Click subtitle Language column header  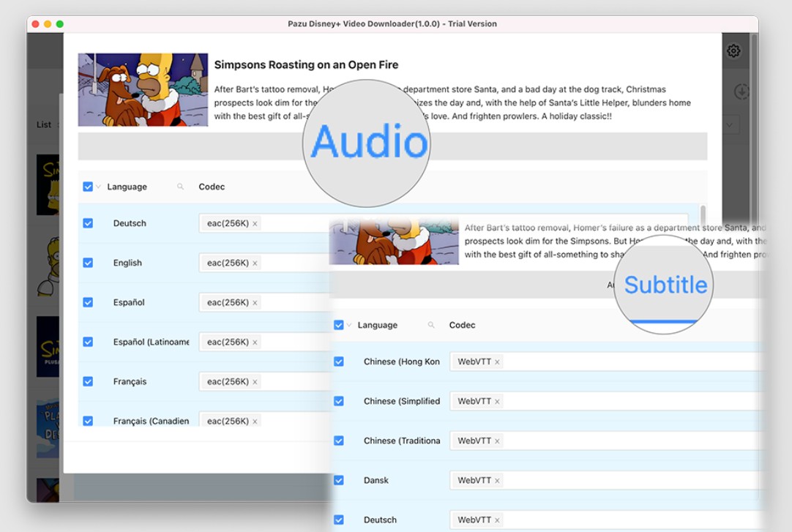[377, 325]
